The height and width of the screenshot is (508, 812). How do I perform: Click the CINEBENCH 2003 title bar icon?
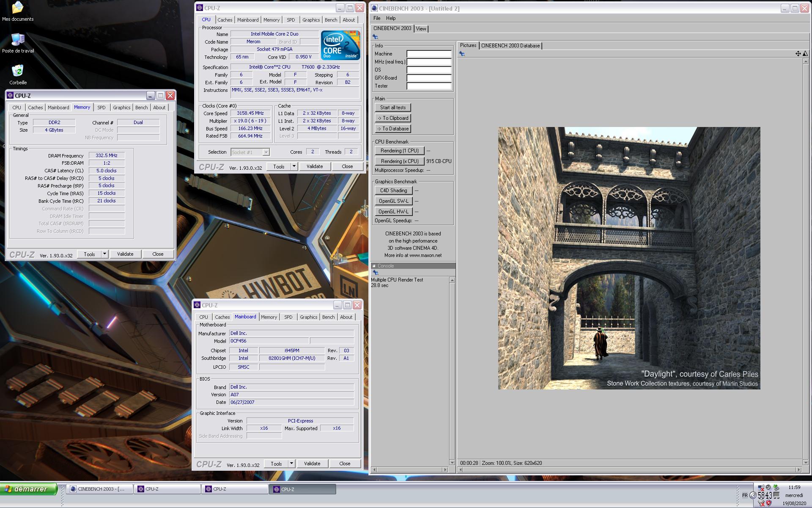(374, 8)
